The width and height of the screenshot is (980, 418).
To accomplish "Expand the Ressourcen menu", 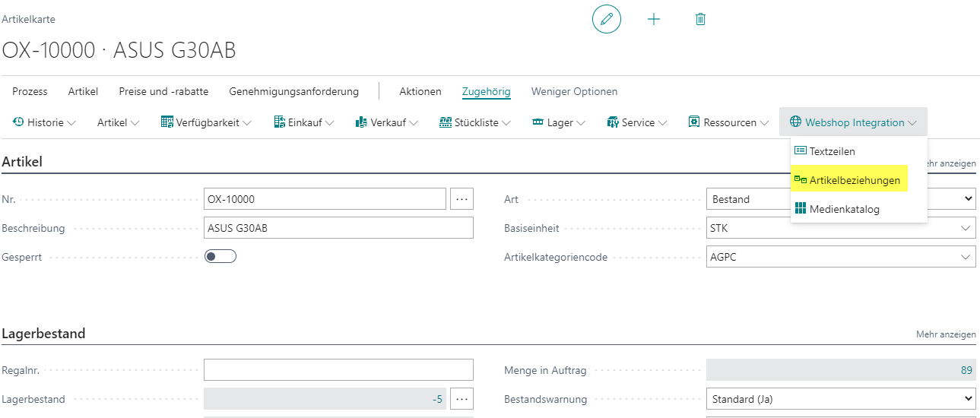I will [728, 122].
